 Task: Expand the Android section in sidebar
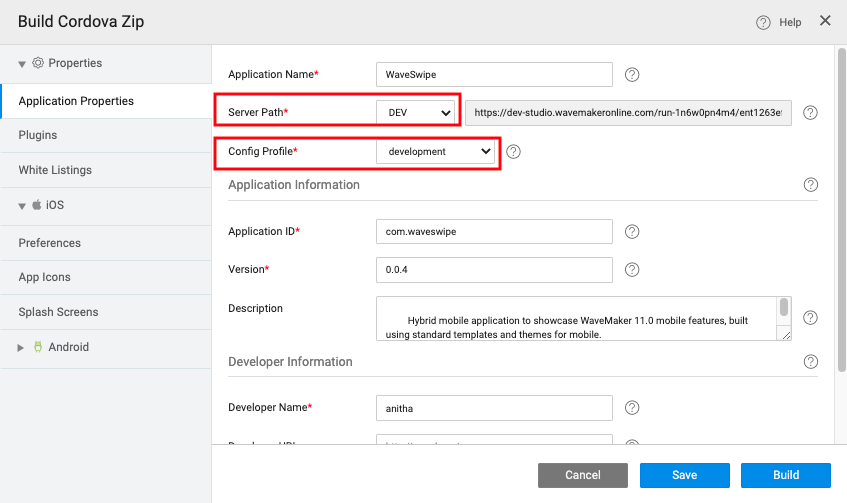click(x=22, y=348)
